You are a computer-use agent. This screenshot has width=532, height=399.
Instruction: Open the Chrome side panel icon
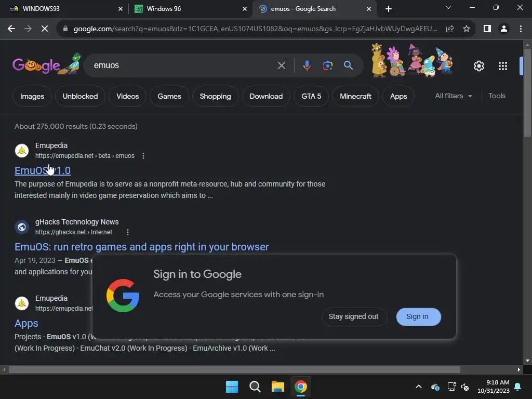pos(487,29)
